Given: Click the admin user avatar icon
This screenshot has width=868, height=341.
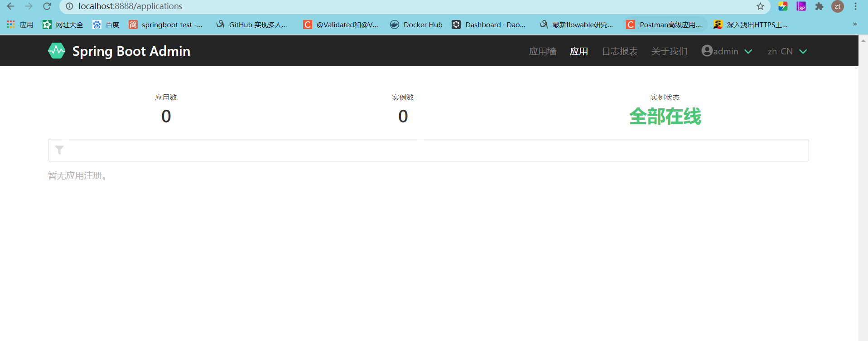Looking at the screenshot, I should click(x=707, y=51).
